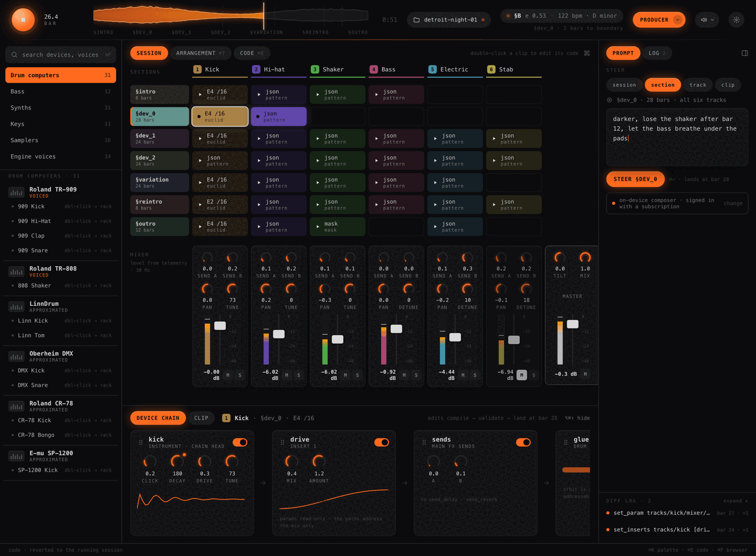Grab the drive device drag handle
The image size is (756, 556).
[x=282, y=442]
